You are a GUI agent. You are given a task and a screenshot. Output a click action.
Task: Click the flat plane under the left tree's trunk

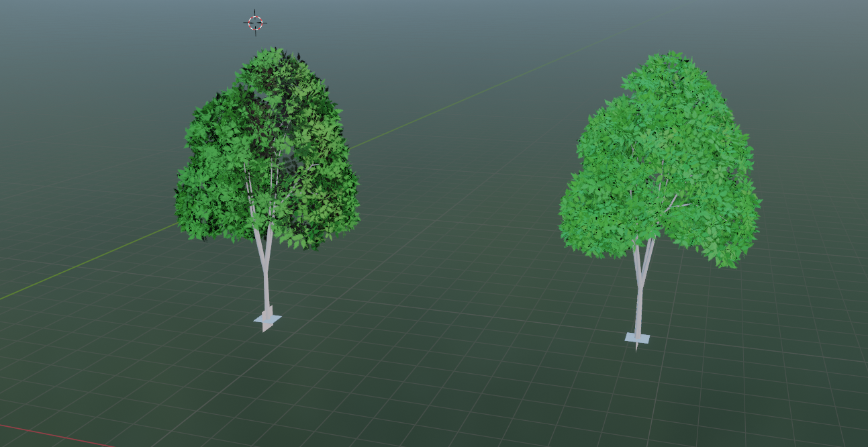click(x=267, y=319)
